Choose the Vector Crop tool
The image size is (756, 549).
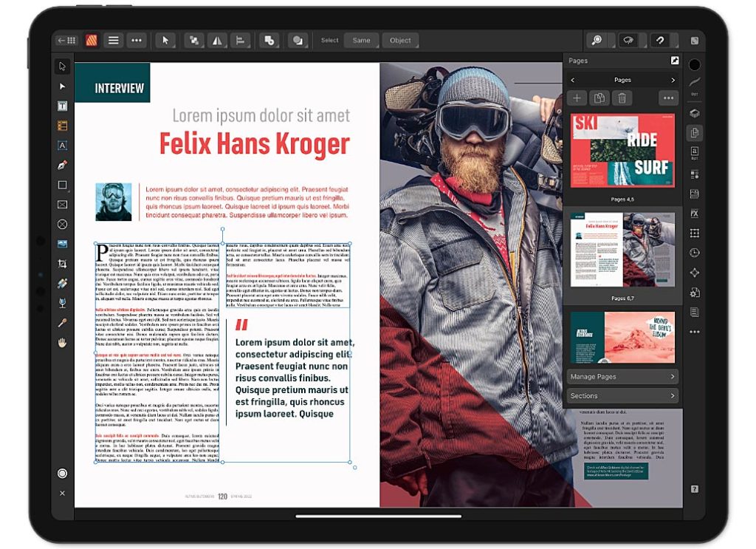(x=63, y=263)
